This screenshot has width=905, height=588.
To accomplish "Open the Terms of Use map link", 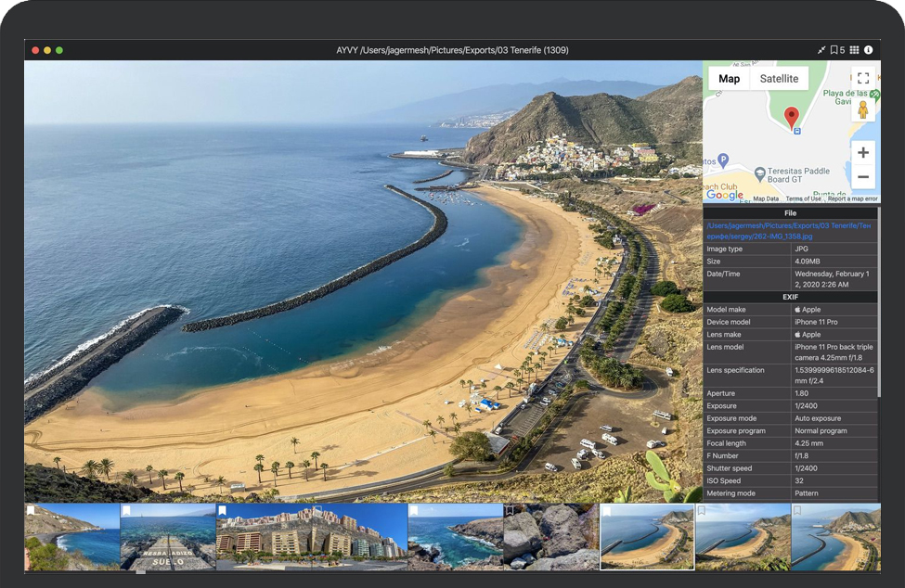I will [803, 198].
